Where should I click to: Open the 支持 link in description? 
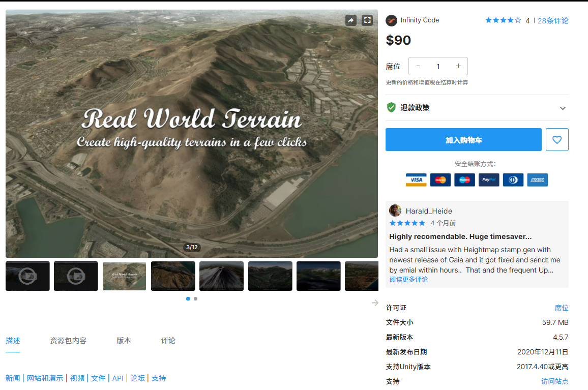point(159,378)
